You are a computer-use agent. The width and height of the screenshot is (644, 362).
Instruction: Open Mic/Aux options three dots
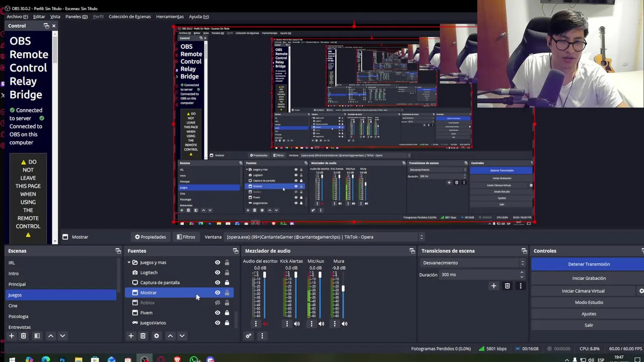[311, 324]
